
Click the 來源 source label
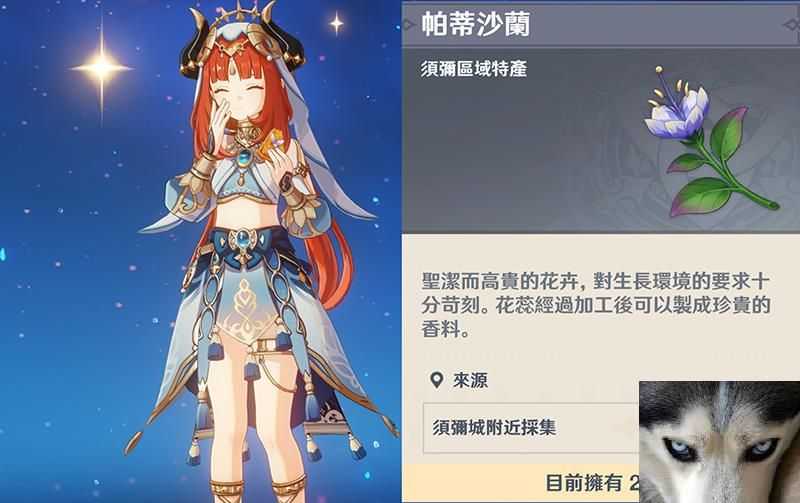(x=470, y=381)
